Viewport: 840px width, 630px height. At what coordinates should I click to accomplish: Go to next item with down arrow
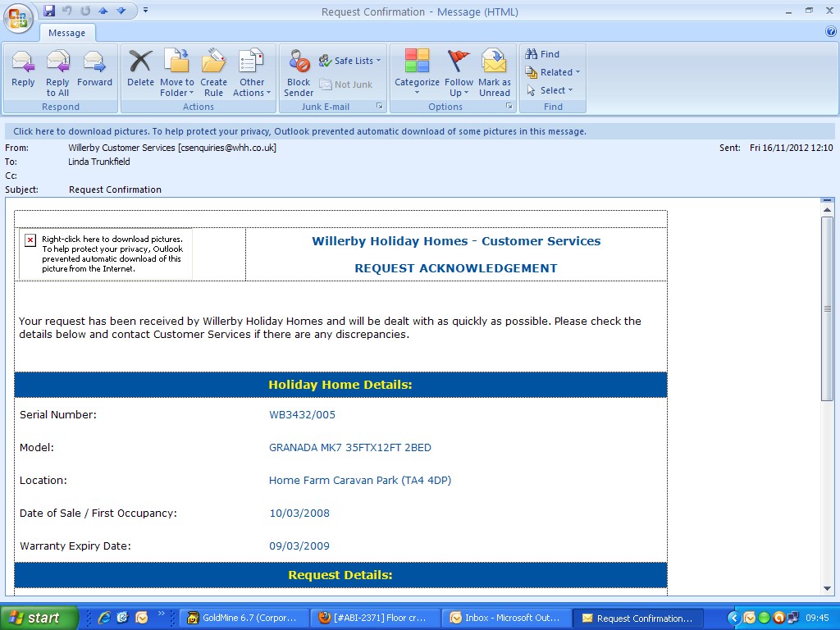tap(121, 11)
